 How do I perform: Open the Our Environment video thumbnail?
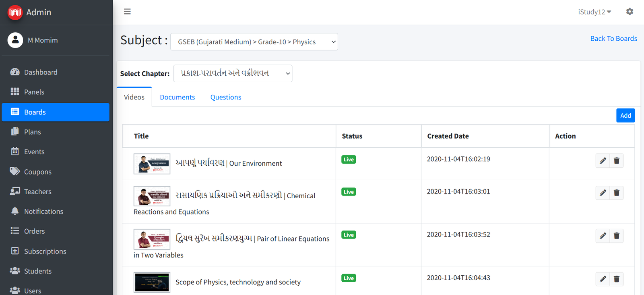pos(152,164)
